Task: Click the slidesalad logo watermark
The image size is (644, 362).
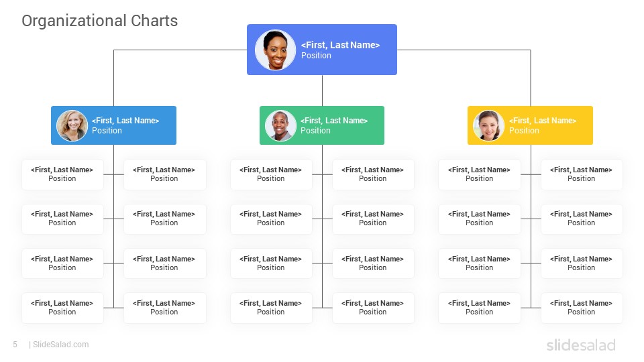Action: tap(581, 345)
